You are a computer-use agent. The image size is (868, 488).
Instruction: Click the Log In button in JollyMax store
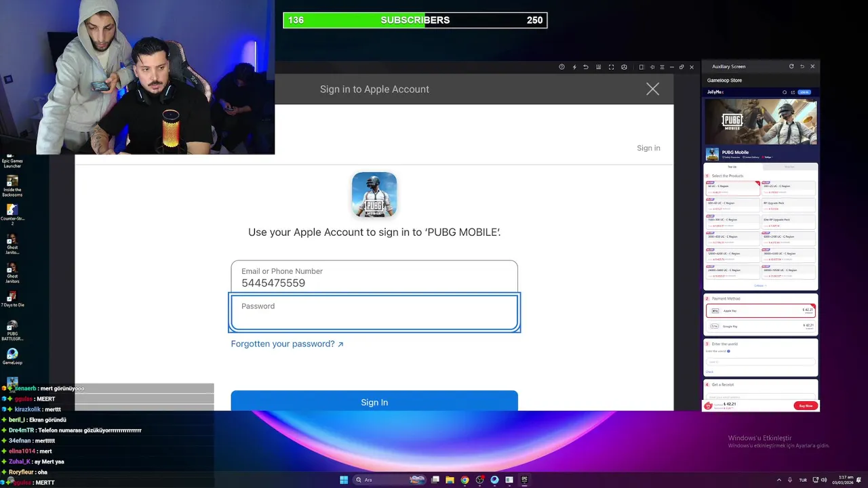pos(804,92)
